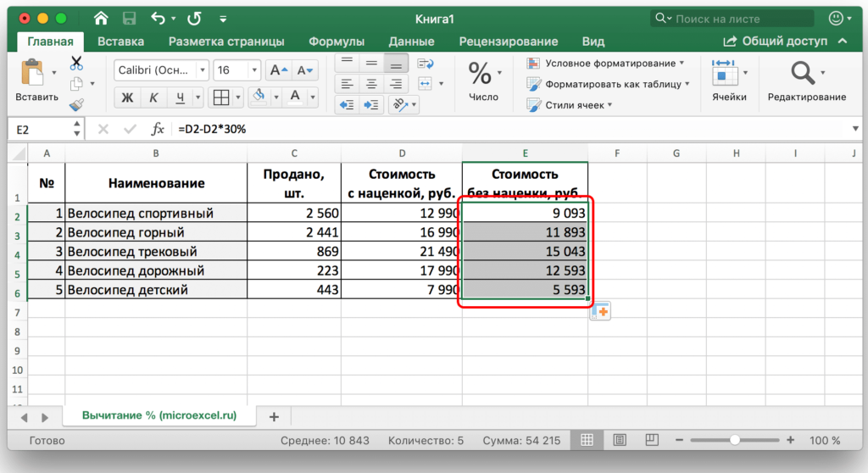
Task: Open the underline style dropdown arrow
Action: click(x=198, y=98)
